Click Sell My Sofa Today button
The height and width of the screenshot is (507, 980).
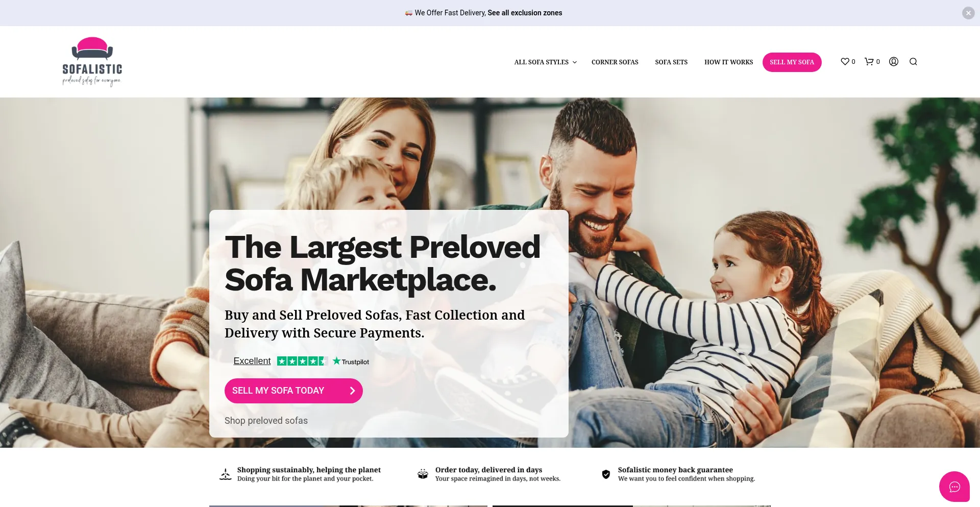[x=293, y=391]
